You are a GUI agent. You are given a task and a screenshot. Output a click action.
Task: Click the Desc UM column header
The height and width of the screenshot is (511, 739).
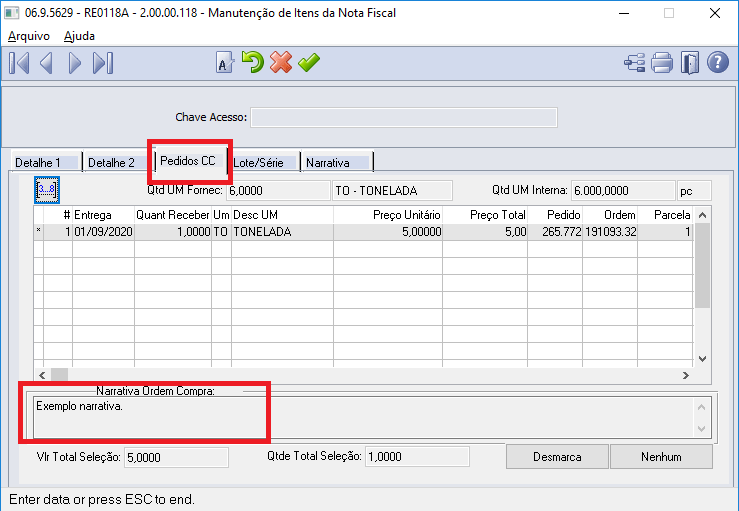click(282, 215)
